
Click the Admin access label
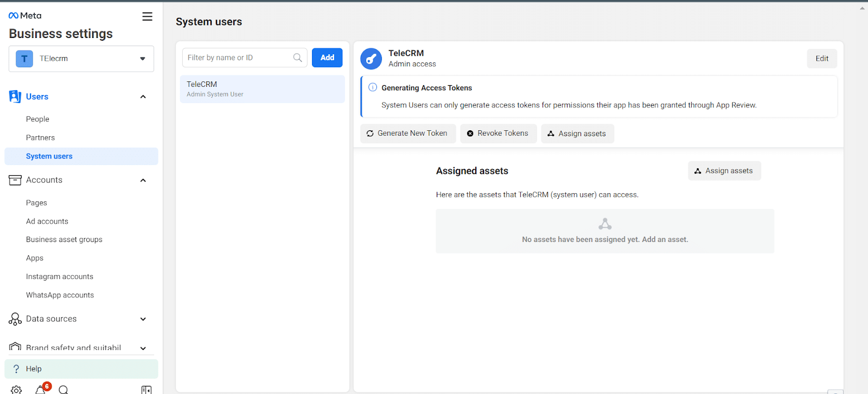412,64
